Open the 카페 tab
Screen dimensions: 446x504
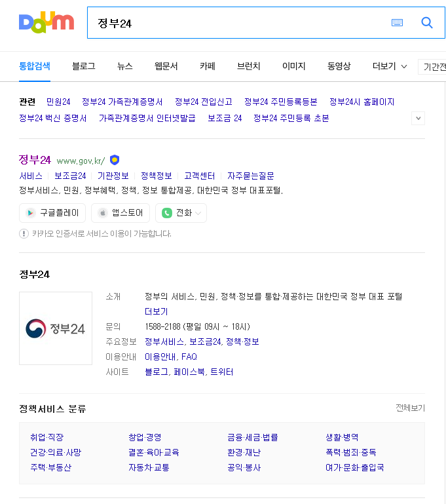pyautogui.click(x=208, y=66)
